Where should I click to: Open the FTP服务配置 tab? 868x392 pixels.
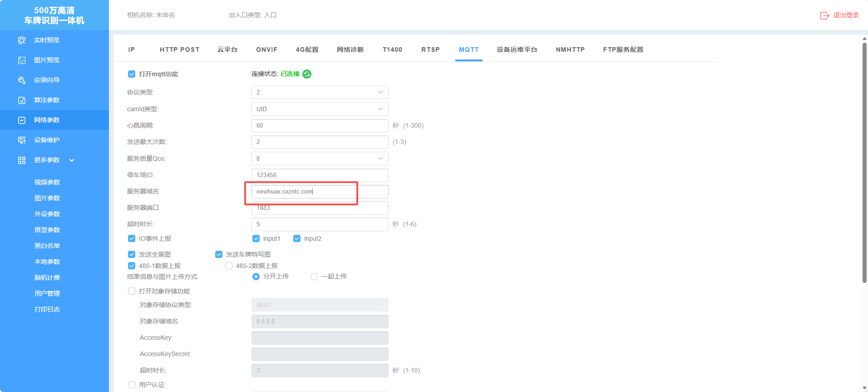(x=623, y=50)
